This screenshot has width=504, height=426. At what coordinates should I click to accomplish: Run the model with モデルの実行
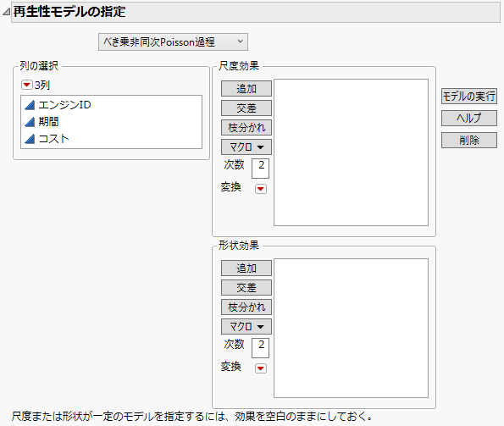(469, 96)
